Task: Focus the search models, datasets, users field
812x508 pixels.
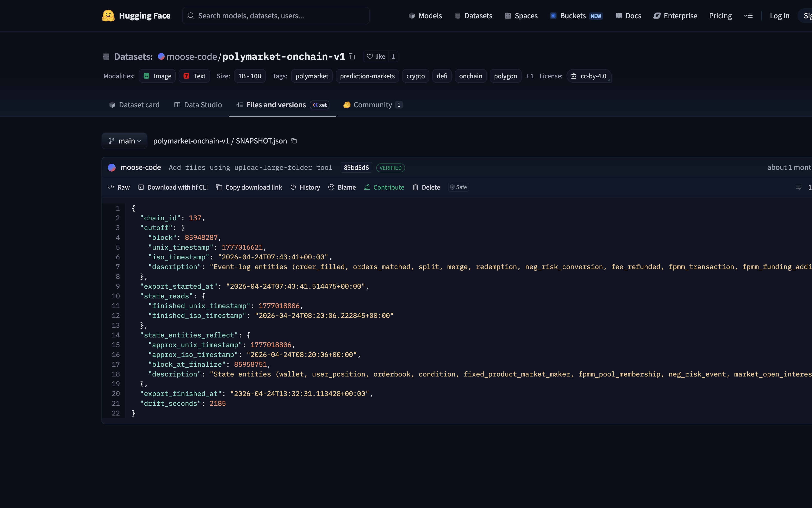Action: [x=275, y=16]
